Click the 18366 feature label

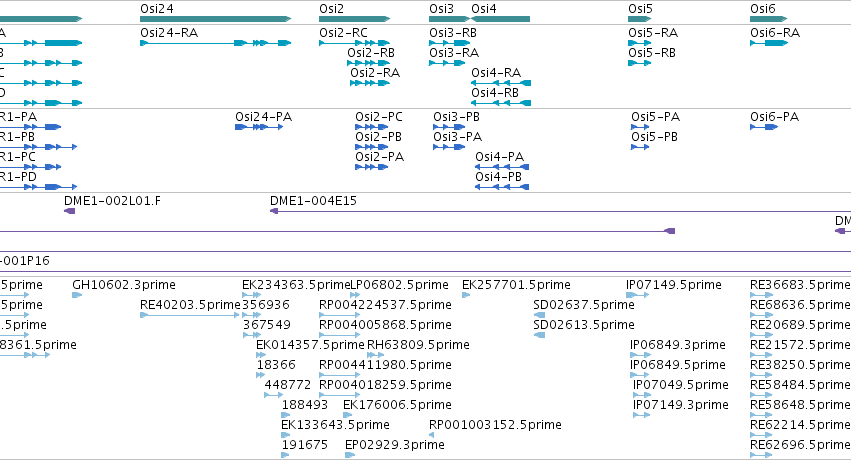276,365
